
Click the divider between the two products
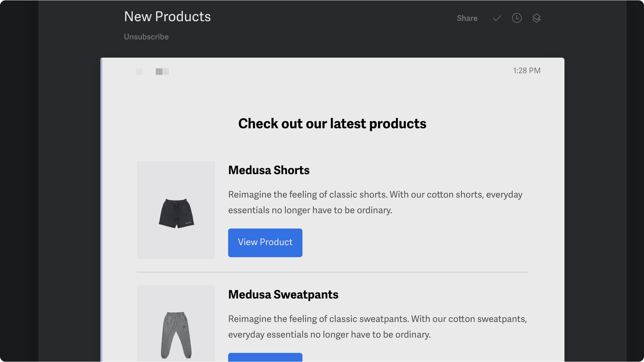tap(332, 271)
